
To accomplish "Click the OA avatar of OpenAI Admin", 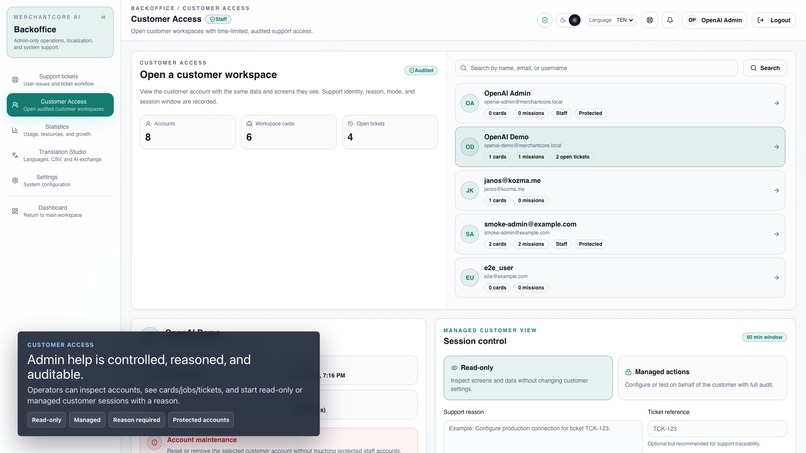I will [x=470, y=103].
